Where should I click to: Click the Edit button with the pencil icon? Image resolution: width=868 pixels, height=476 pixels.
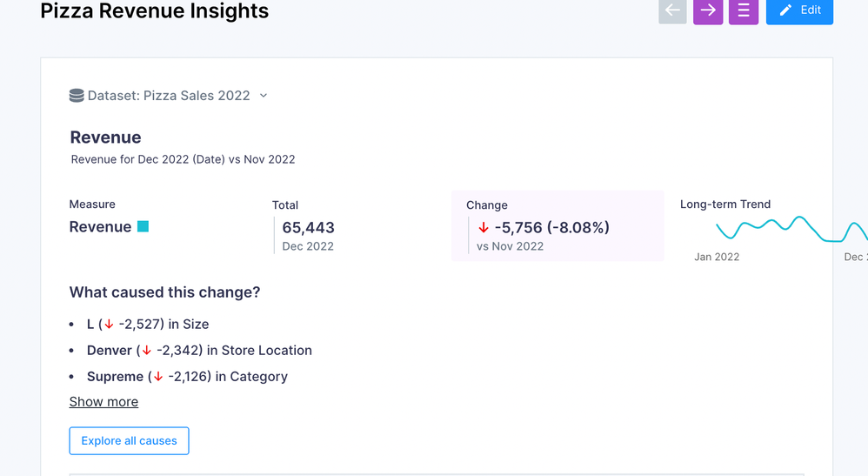799,10
